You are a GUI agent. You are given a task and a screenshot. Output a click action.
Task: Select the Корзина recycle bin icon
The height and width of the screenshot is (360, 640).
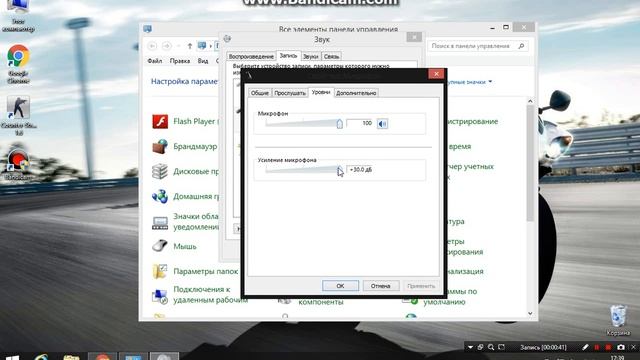point(618,320)
